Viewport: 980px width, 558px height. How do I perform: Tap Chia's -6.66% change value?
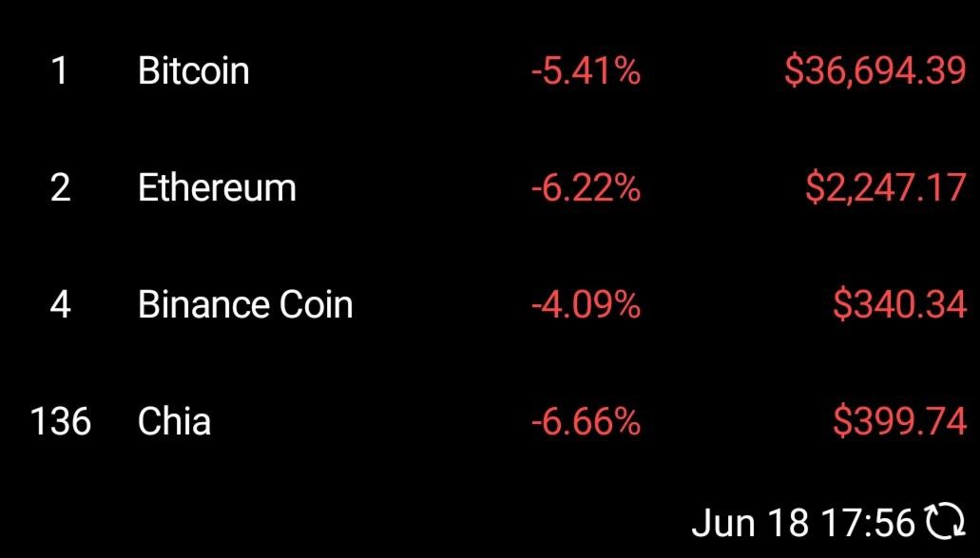[x=586, y=421]
